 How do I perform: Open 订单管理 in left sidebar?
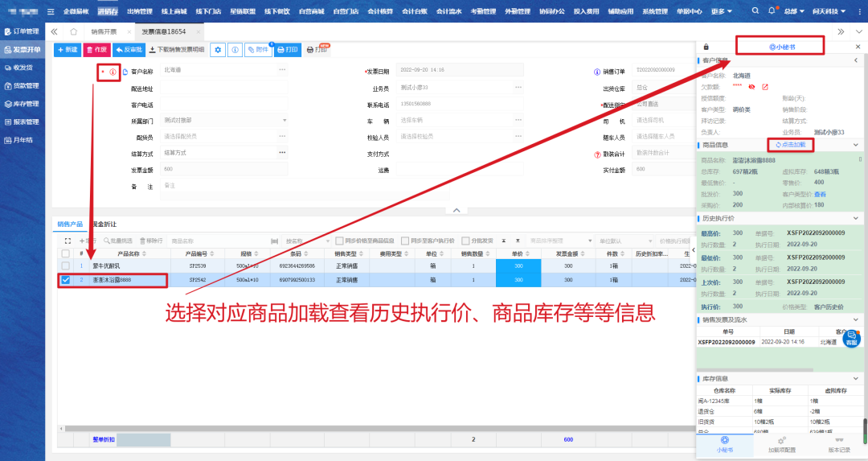[22, 31]
